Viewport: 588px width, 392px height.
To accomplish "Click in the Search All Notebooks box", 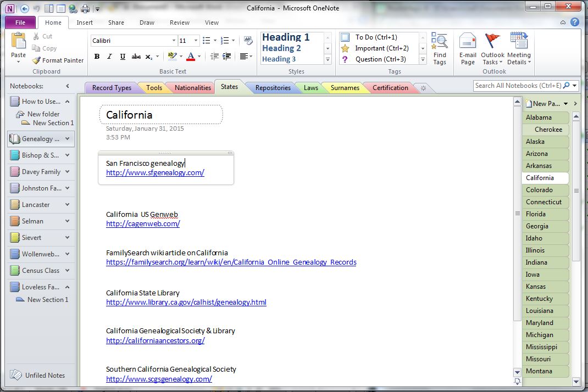I will [x=518, y=86].
